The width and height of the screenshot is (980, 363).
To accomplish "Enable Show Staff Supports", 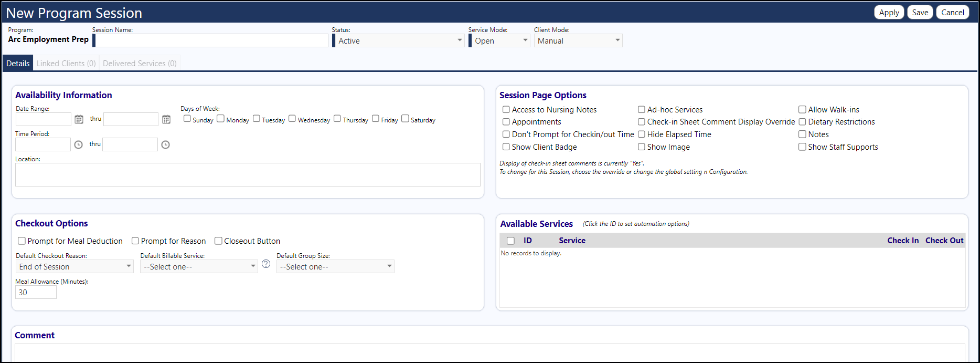I will tap(802, 147).
